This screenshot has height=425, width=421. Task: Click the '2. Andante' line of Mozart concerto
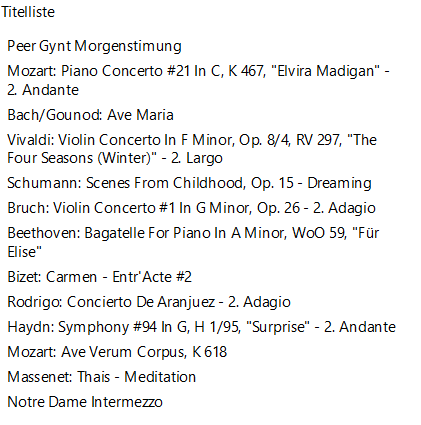click(x=43, y=90)
